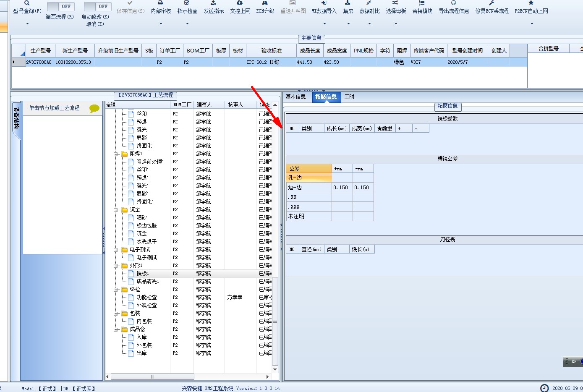This screenshot has width=583, height=392.
Task: Select the 阻焊前处理1 process step
Action: pos(150,162)
